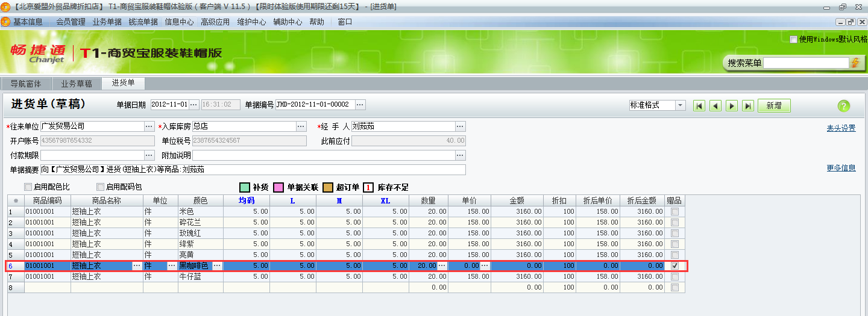Jump to the last record arrow

point(748,106)
